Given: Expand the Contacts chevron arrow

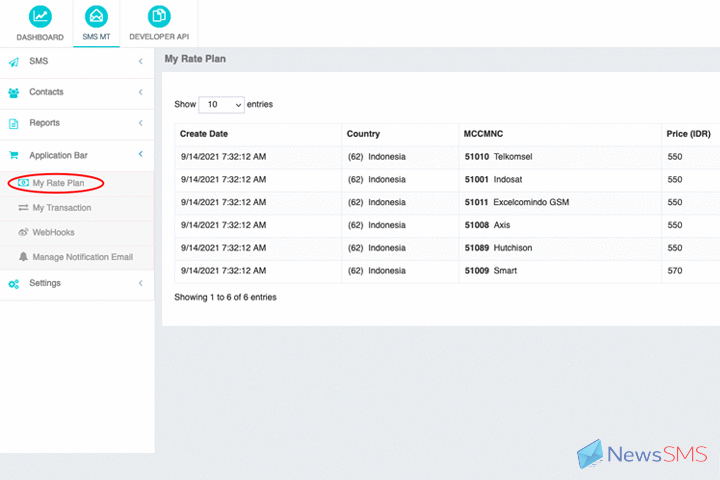Looking at the screenshot, I should click(141, 92).
